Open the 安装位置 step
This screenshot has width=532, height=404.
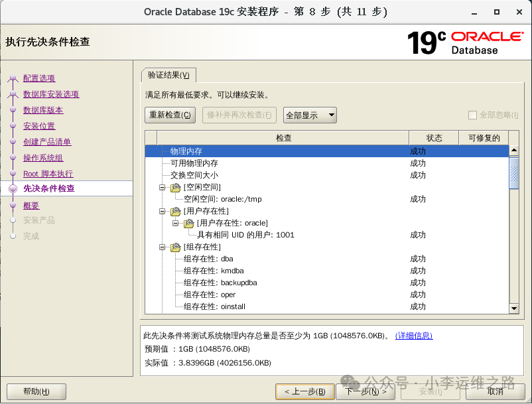[39, 126]
